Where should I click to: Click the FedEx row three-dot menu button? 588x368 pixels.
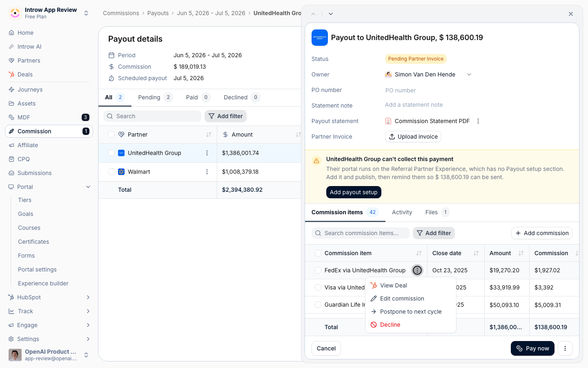click(x=417, y=270)
